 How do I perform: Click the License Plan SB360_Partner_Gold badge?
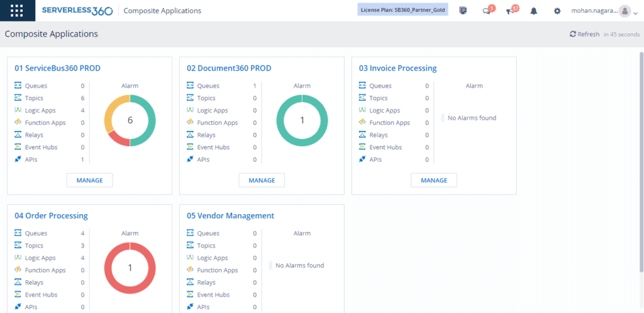point(402,11)
